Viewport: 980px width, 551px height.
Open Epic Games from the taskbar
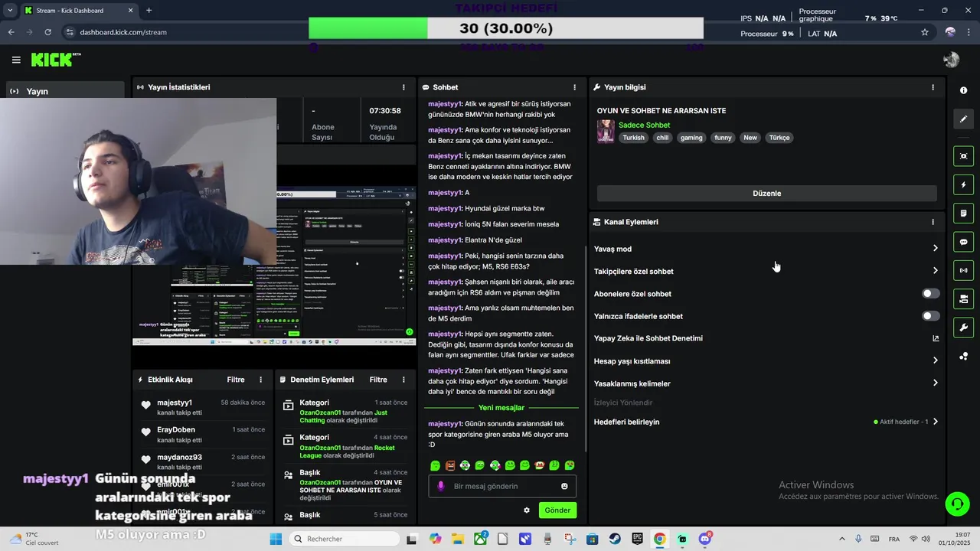pos(637,540)
